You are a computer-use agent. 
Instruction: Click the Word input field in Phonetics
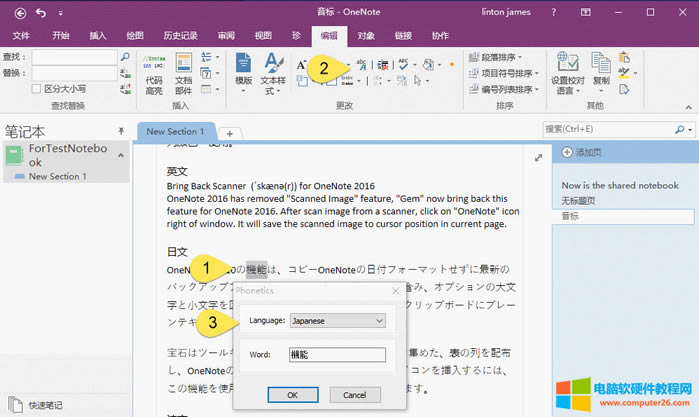(x=336, y=354)
